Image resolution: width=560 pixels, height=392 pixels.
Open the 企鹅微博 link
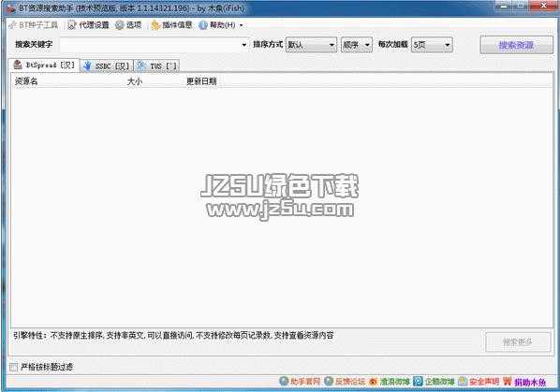pos(439,382)
